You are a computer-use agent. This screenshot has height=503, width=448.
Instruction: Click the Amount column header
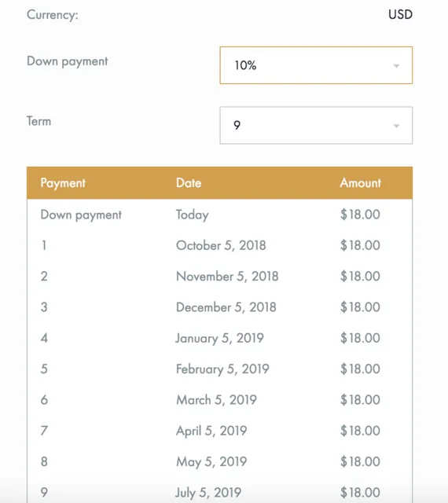360,183
